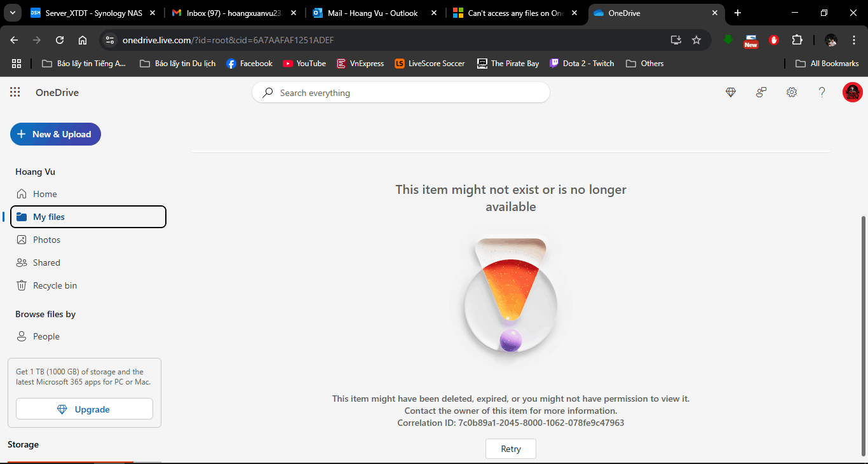Open Photos in sidebar
This screenshot has width=868, height=464.
(x=88, y=240)
